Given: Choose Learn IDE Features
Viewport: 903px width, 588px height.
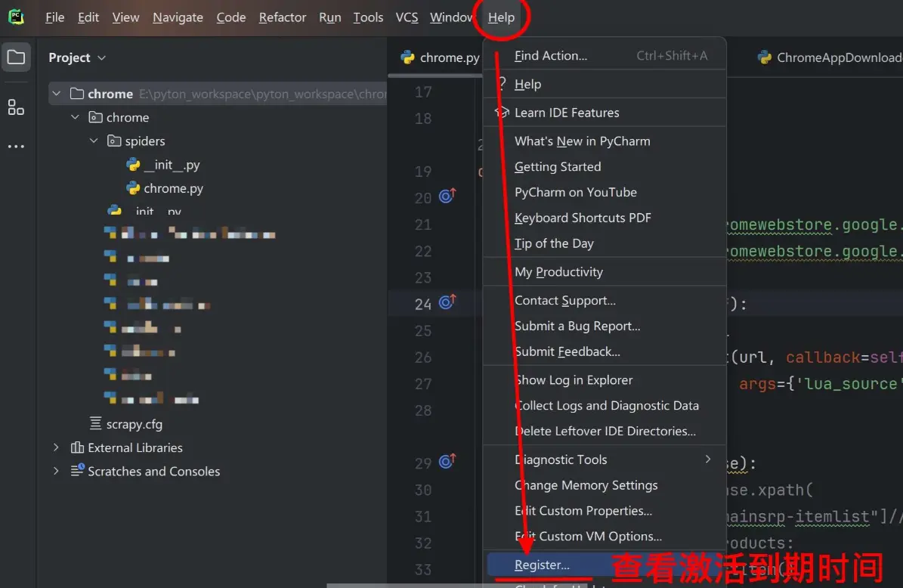Looking at the screenshot, I should point(605,113).
